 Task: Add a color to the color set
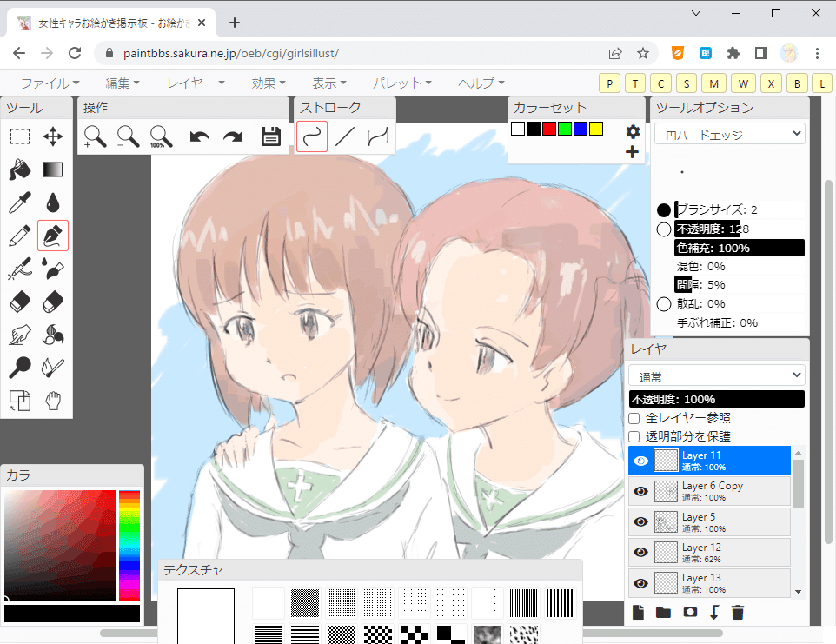(633, 152)
